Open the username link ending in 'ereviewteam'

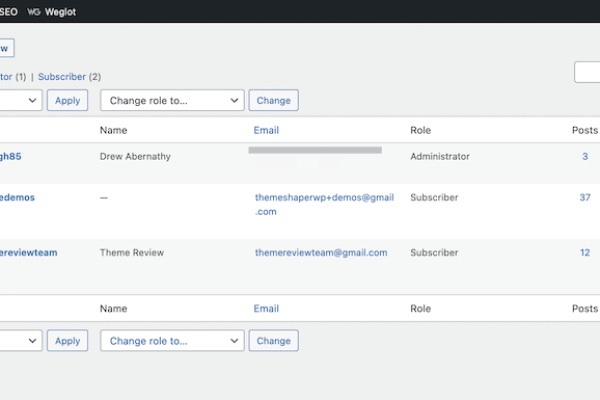pos(28,253)
